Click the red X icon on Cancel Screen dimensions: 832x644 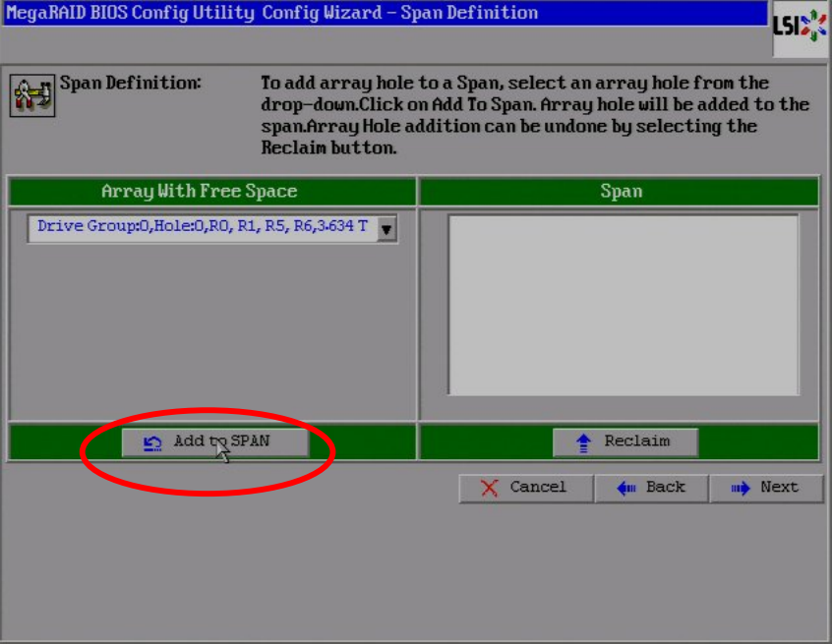pos(489,488)
